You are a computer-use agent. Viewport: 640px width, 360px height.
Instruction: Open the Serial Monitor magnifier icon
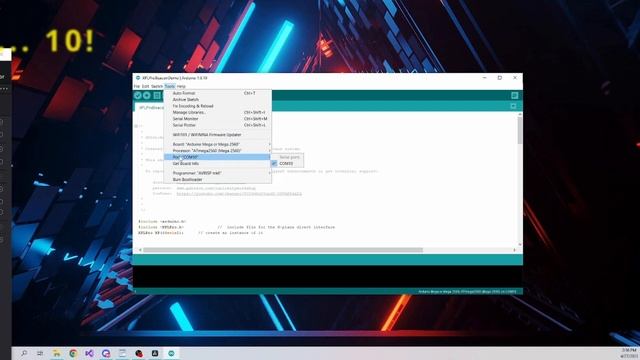click(514, 96)
